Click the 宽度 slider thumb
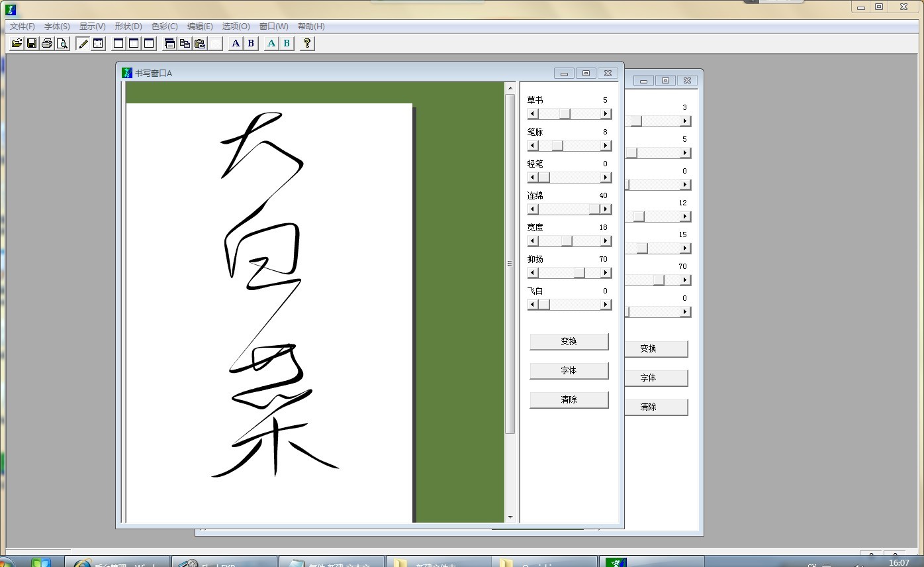The width and height of the screenshot is (924, 567). pyautogui.click(x=567, y=241)
